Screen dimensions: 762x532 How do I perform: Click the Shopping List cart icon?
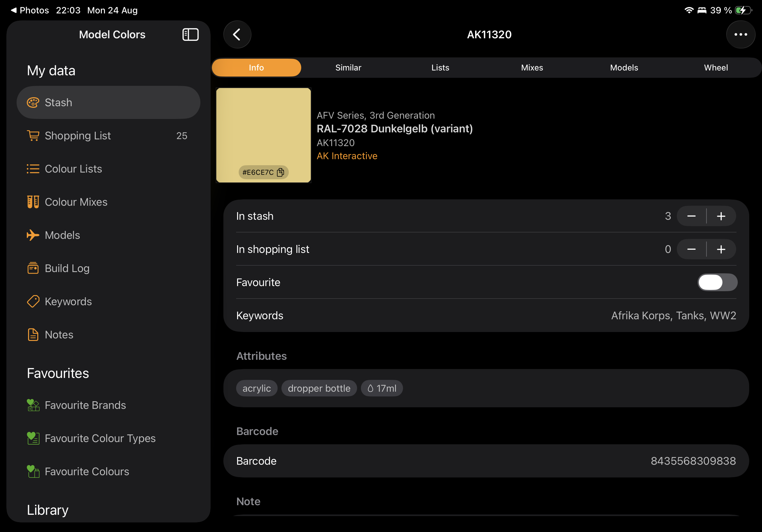pyautogui.click(x=33, y=136)
